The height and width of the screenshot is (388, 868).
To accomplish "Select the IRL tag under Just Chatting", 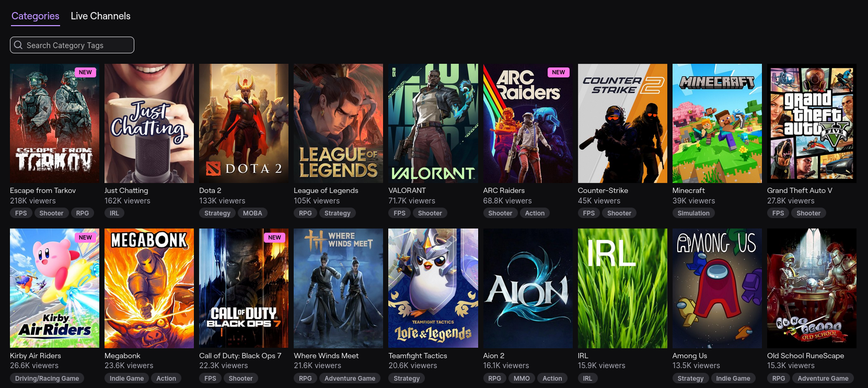I will (114, 213).
